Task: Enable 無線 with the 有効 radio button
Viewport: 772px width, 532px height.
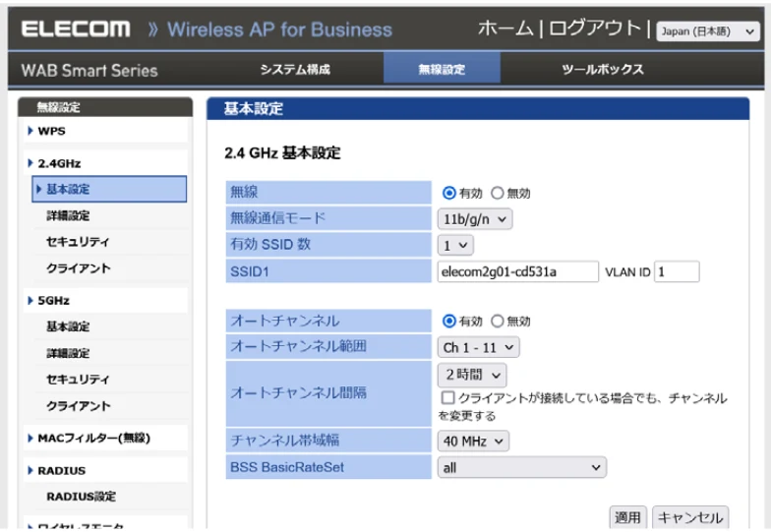Action: 448,193
